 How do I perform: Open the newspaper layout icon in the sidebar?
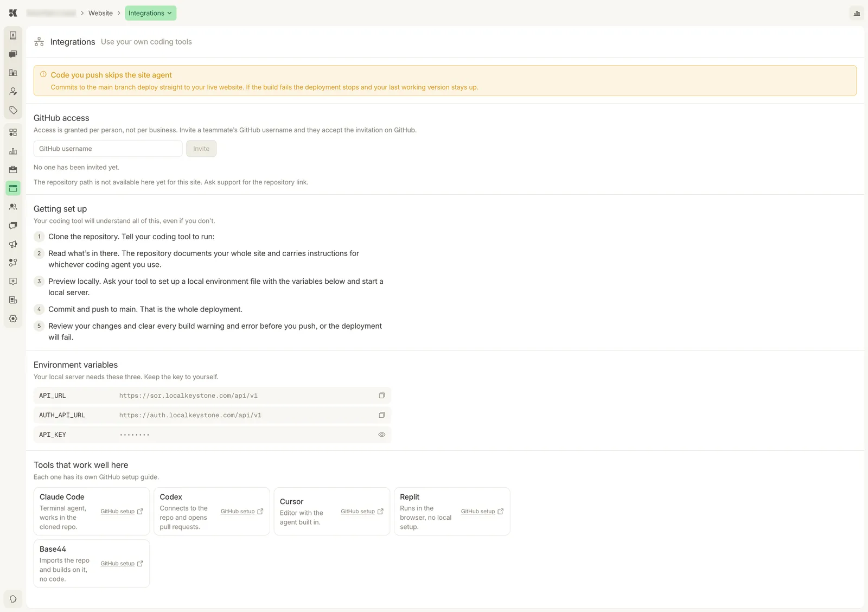13,300
